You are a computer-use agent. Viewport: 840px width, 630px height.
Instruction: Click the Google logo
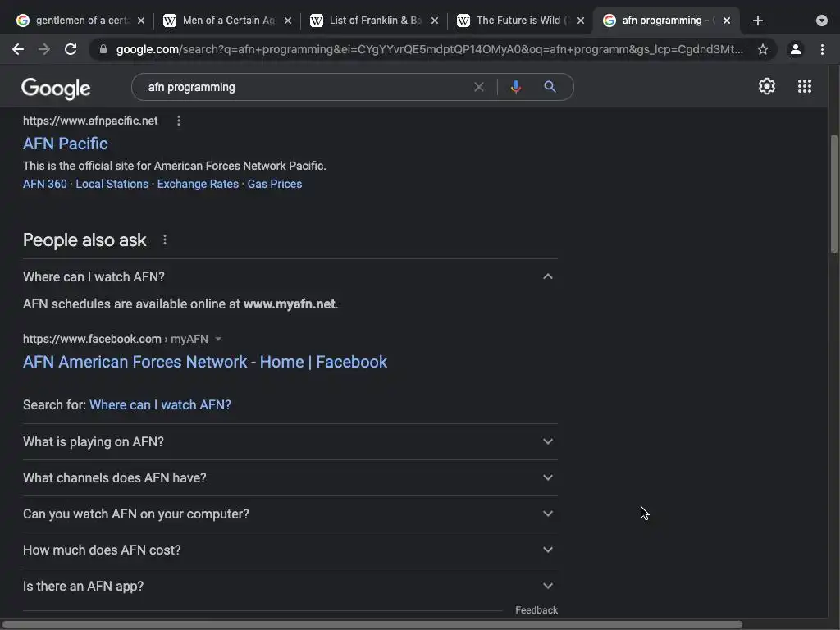[56, 89]
